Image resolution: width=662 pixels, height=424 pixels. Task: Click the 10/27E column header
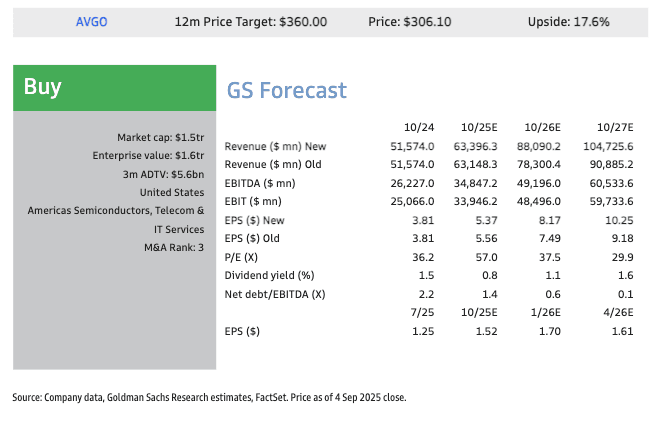pos(616,127)
